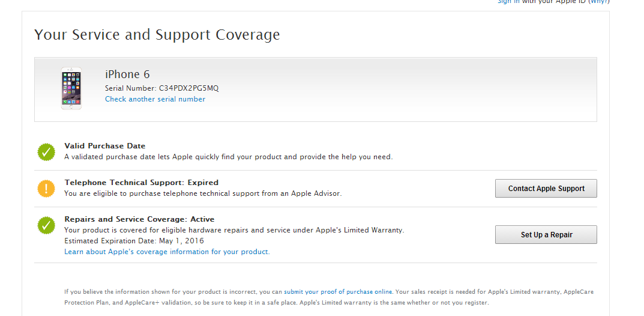The width and height of the screenshot is (644, 316).
Task: Select the iPhone 6 product image
Action: [71, 88]
